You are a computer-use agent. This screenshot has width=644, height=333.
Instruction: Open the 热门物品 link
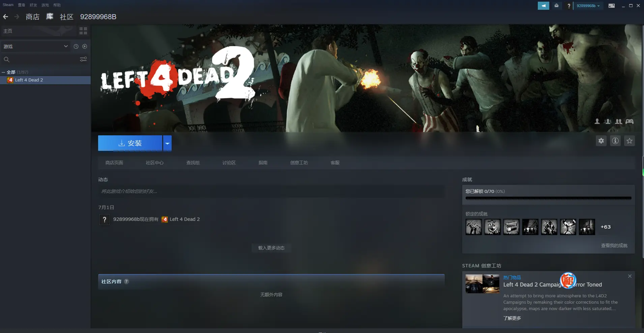[x=512, y=277]
